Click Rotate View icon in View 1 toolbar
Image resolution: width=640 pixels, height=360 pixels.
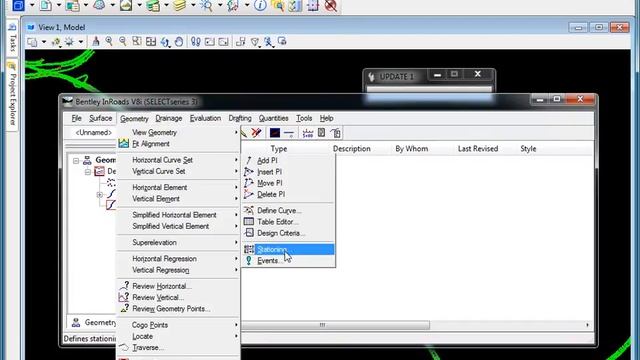[x=165, y=42]
